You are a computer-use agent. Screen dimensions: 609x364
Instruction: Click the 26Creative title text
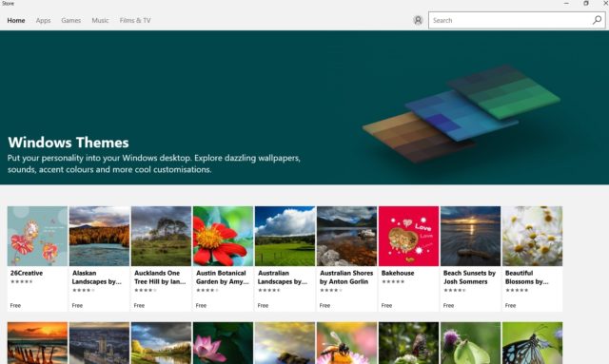(x=27, y=273)
